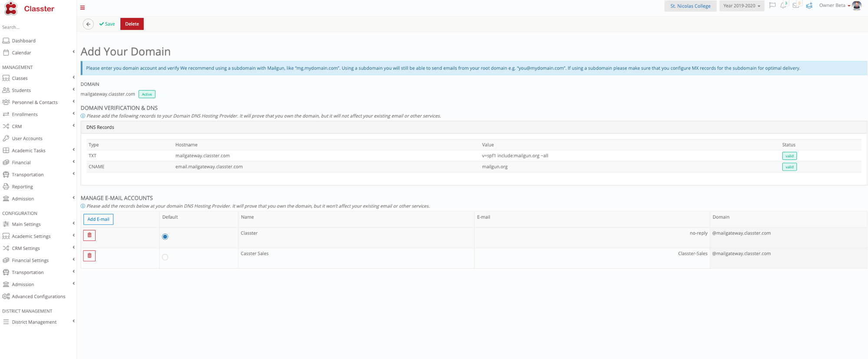Click the DNS Records panel header
Screen dimensions: 868x359
pos(474,127)
